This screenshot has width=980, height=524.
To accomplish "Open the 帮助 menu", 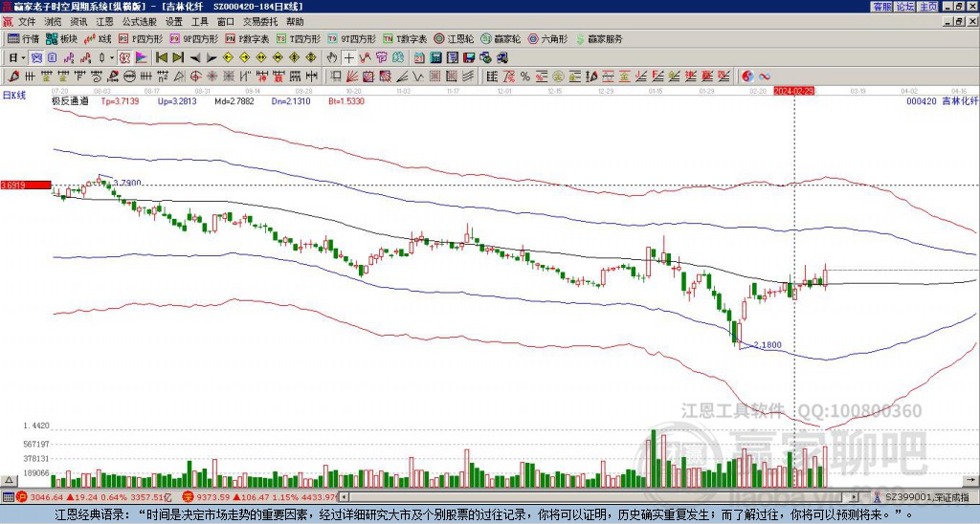I will [x=295, y=22].
